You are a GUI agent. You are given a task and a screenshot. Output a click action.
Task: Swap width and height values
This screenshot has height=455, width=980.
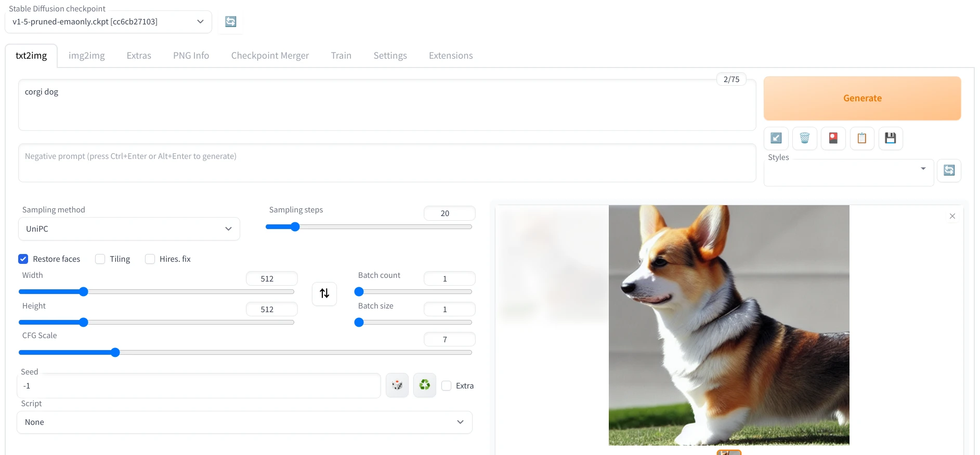[324, 293]
